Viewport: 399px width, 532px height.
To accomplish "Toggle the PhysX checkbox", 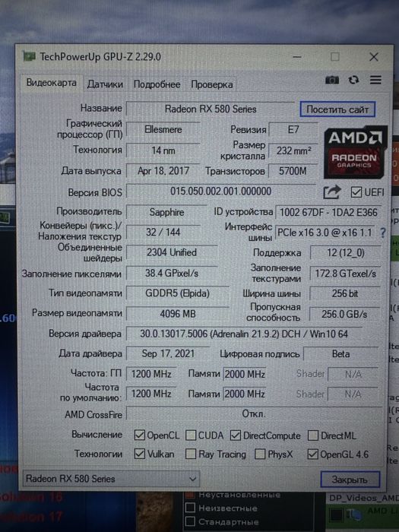I will click(x=260, y=454).
